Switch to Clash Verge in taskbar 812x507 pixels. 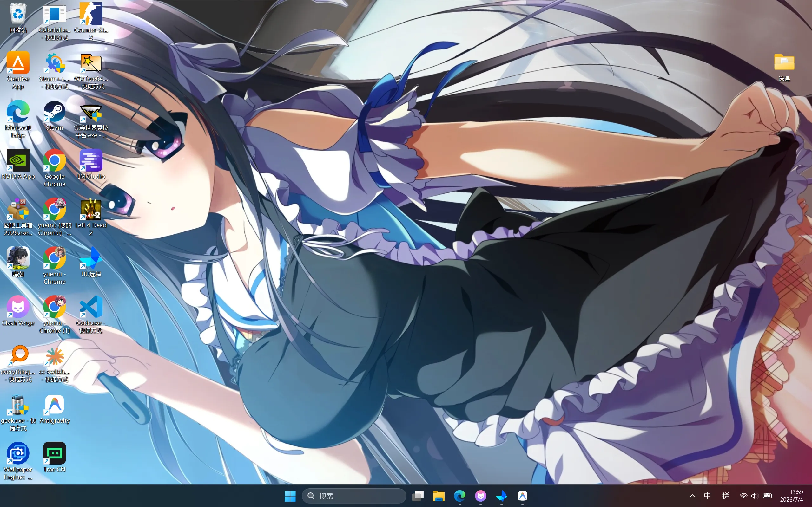480,496
